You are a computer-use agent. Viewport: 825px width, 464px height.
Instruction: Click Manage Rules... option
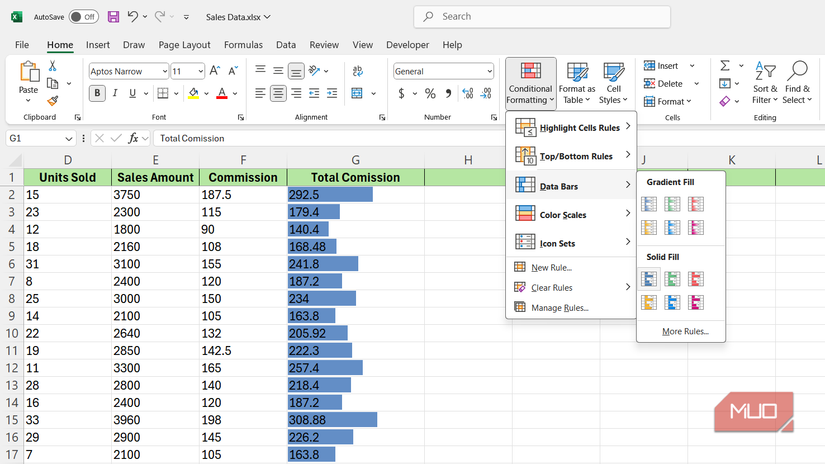pyautogui.click(x=559, y=308)
